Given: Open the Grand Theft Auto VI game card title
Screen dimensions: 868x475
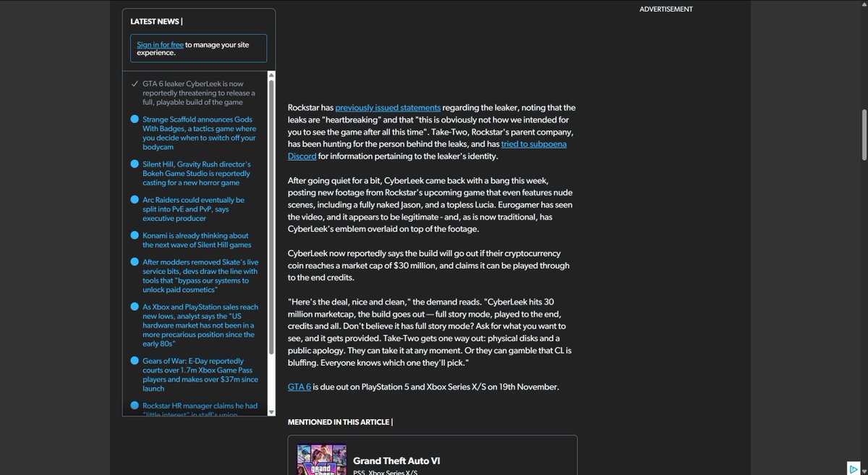Looking at the screenshot, I should click(396, 461).
